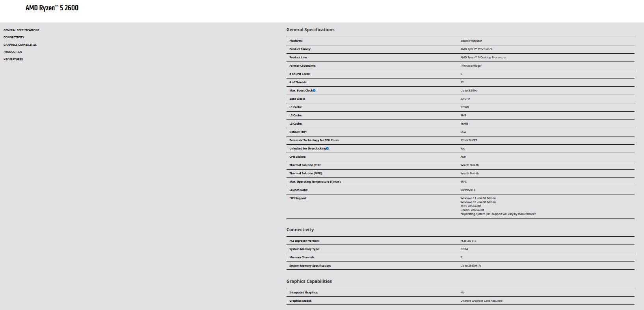This screenshot has width=644, height=310.
Task: Select the L2 Cache label
Action: (x=296, y=115)
